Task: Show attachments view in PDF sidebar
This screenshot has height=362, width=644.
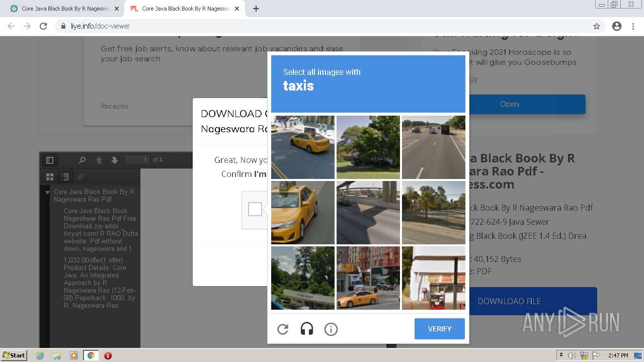Action: [80, 177]
